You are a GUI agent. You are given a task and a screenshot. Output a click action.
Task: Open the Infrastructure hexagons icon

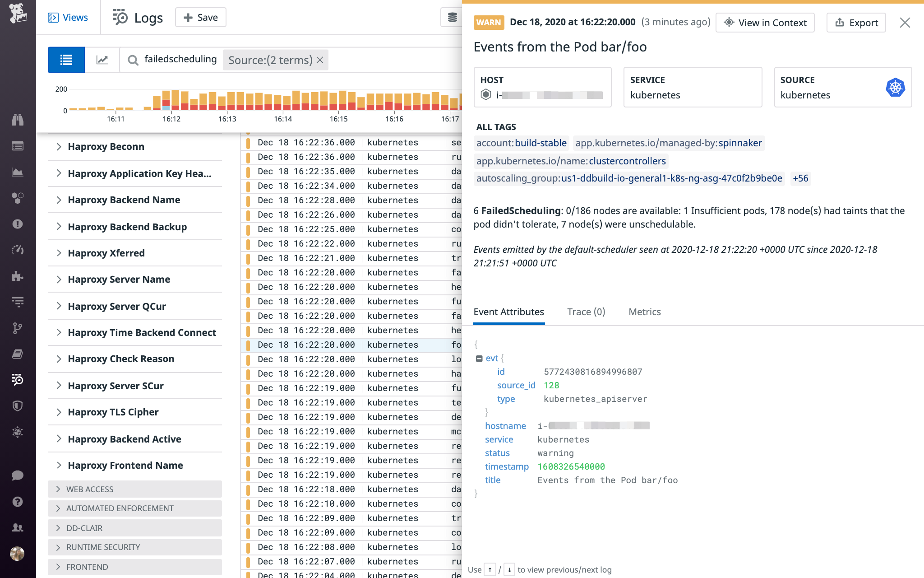(18, 197)
